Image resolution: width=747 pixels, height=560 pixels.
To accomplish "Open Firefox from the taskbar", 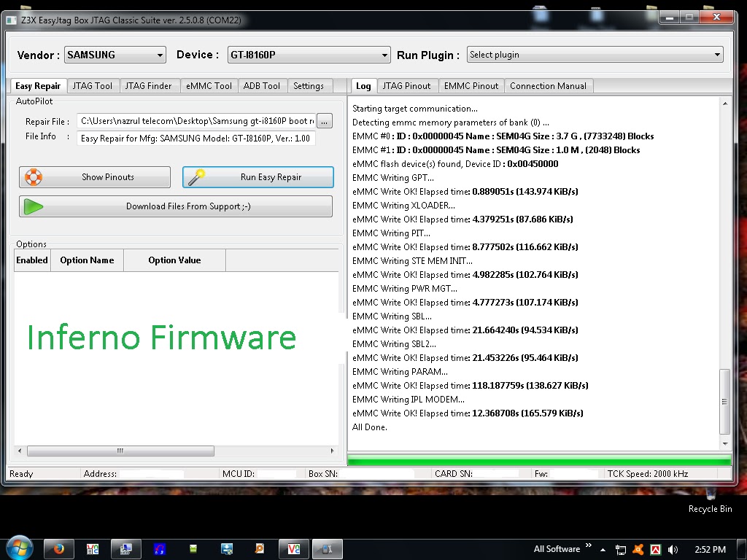I will [x=58, y=549].
